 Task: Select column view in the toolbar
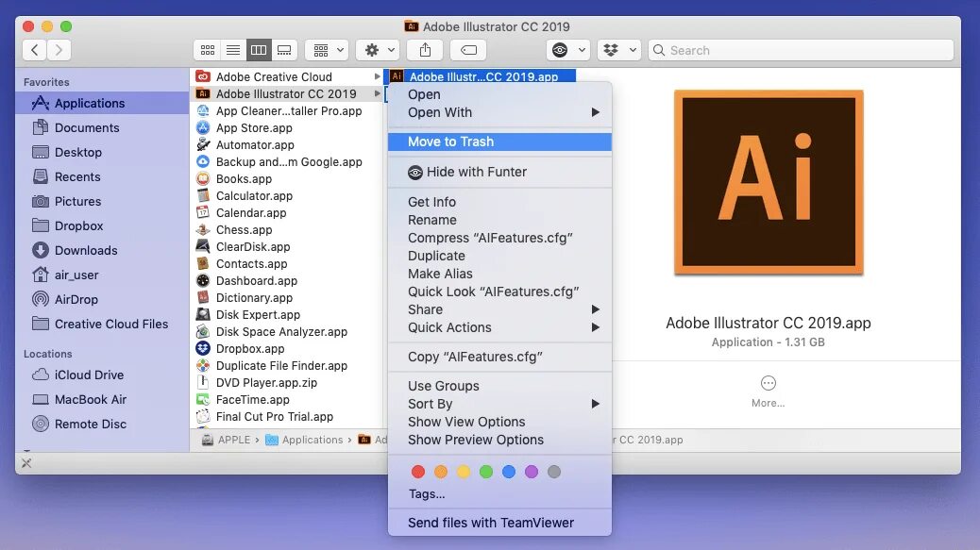click(x=259, y=50)
